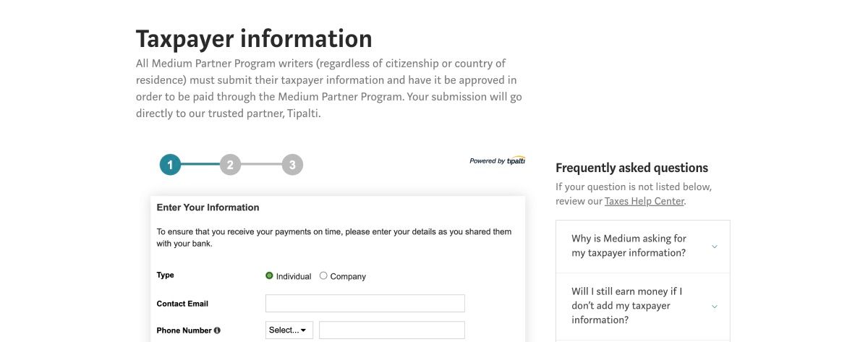Expand 'Will I still earn money' FAQ question
Screen dimensions: 868x342
point(626,306)
